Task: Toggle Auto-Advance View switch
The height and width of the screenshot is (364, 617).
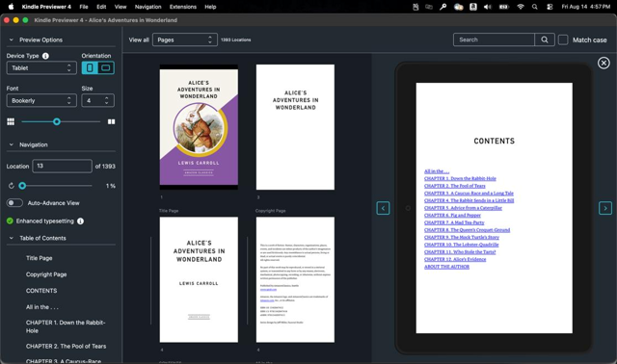Action: (14, 203)
